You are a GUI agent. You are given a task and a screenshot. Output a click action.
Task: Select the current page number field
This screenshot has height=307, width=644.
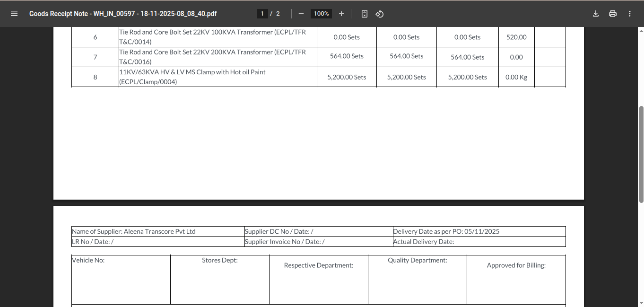tap(262, 14)
